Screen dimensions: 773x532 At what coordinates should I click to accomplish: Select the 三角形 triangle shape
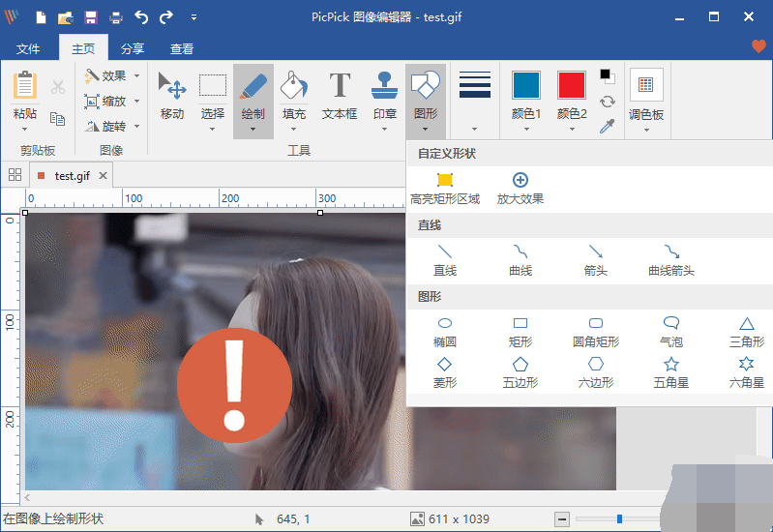point(746,333)
